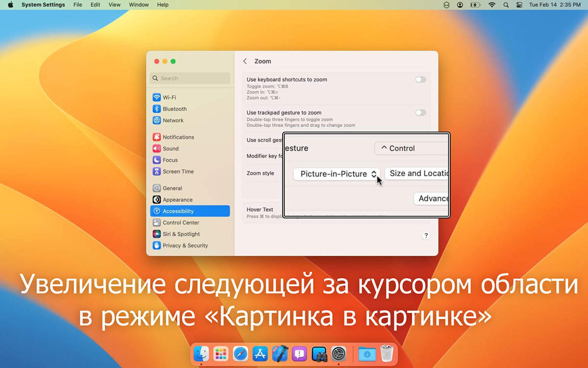Open the Help menu
The image size is (588, 368).
click(163, 5)
